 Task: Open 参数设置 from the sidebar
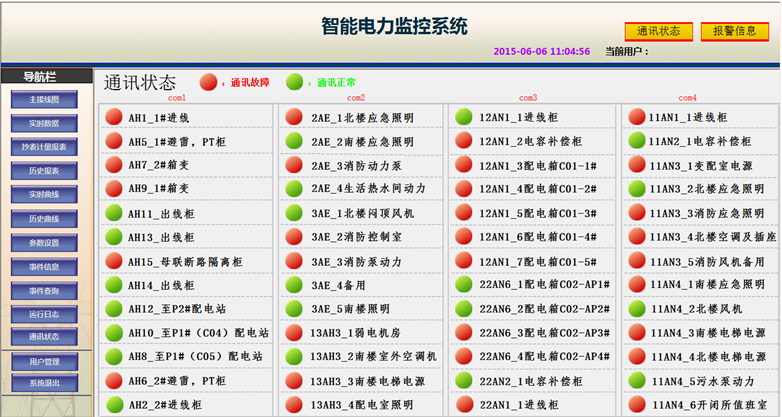(x=44, y=243)
